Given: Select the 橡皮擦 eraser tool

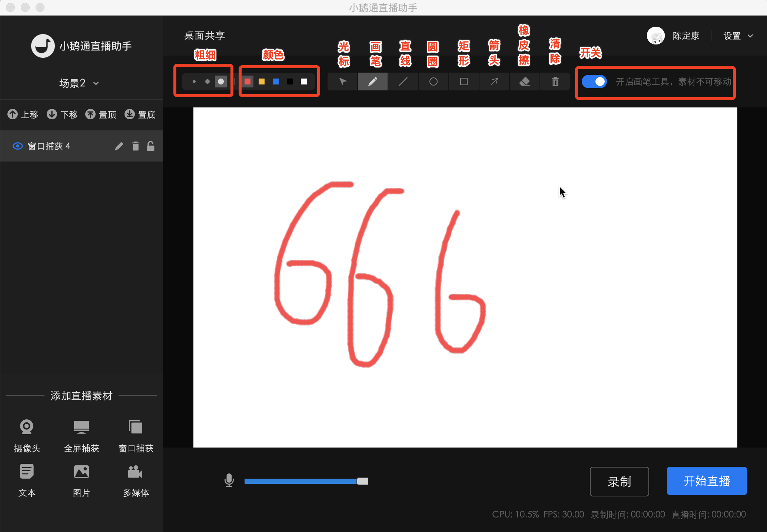Looking at the screenshot, I should 524,82.
